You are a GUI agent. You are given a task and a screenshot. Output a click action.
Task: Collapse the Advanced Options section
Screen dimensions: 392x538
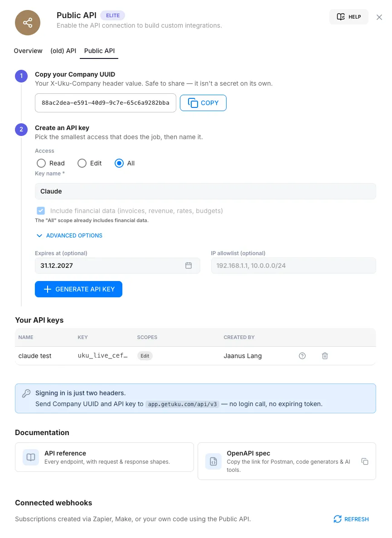[69, 236]
